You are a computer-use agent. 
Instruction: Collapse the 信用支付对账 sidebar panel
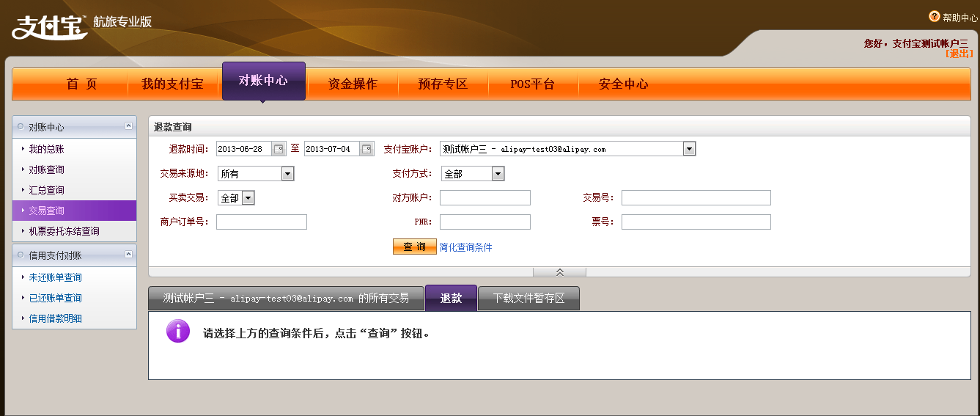[129, 255]
